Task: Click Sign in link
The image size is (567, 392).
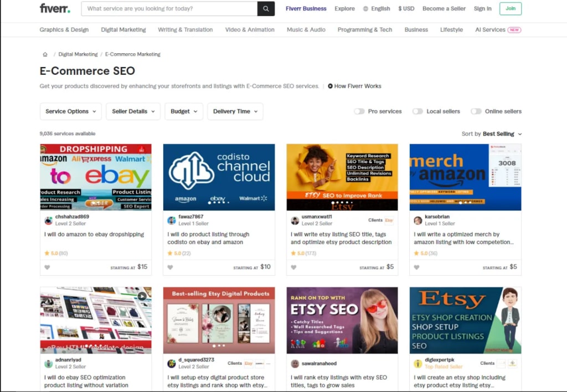Action: (x=482, y=9)
